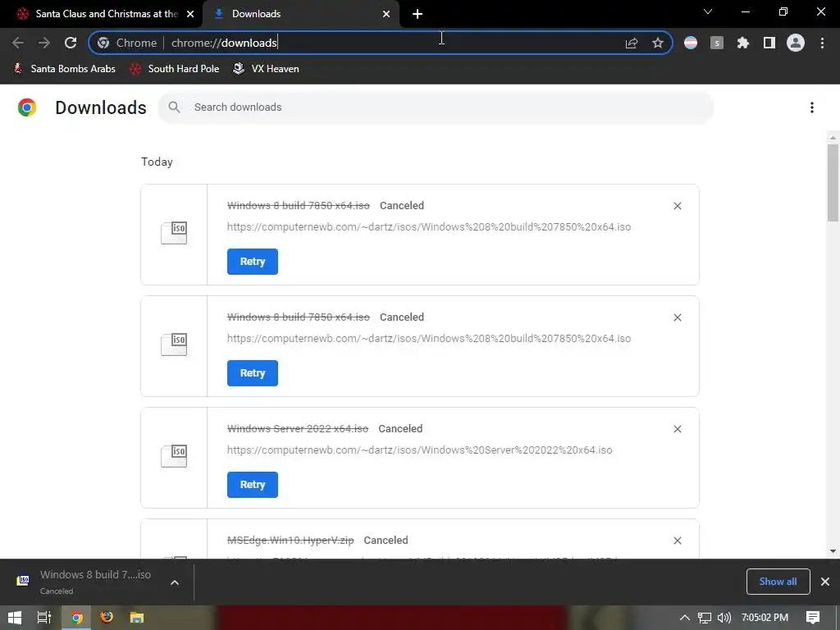Screen dimensions: 840x630
Task: Open Chrome's three-dot main menu
Action: 822,43
